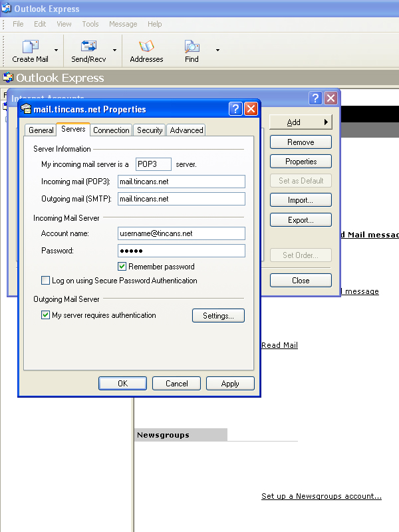Click the Apply button
The height and width of the screenshot is (532, 399).
tap(230, 384)
